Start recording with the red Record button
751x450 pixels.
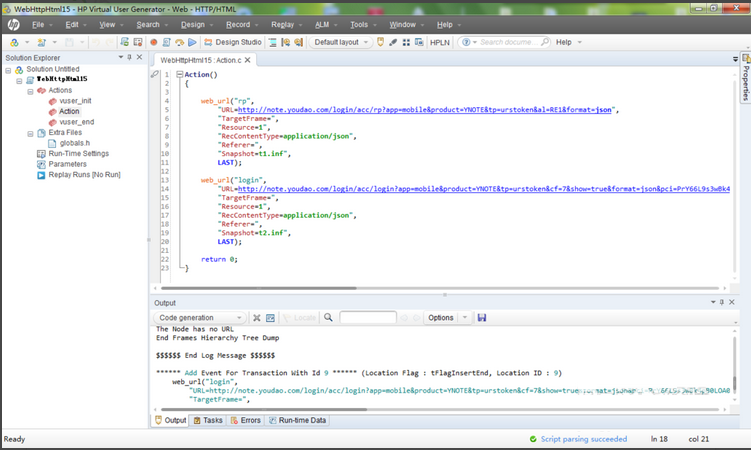(154, 42)
